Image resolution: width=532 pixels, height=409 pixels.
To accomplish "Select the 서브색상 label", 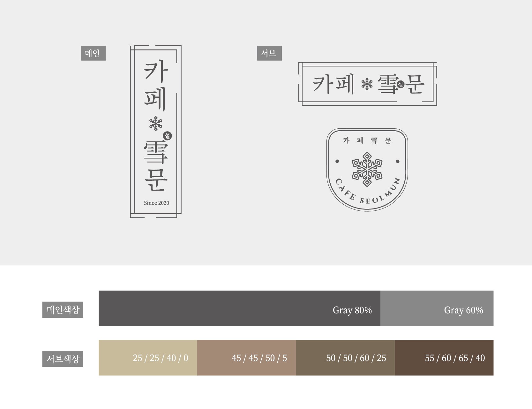I will (63, 359).
